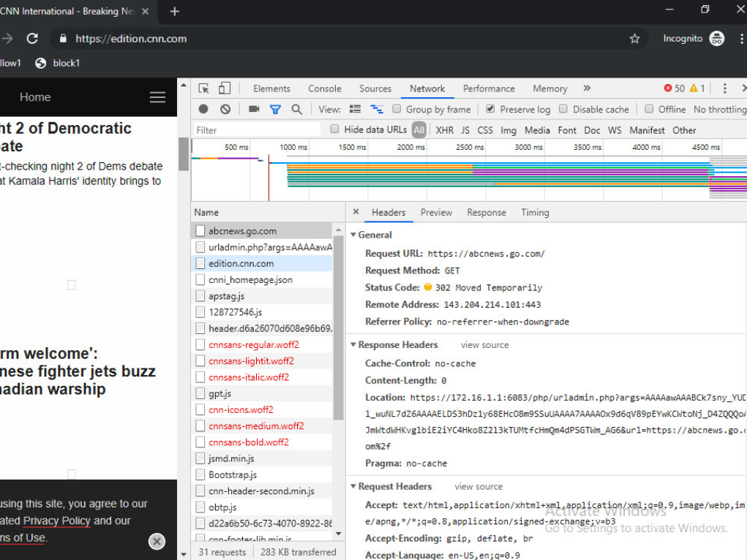Screen dimensions: 747x560
Task: Clear the network log
Action: [x=225, y=109]
